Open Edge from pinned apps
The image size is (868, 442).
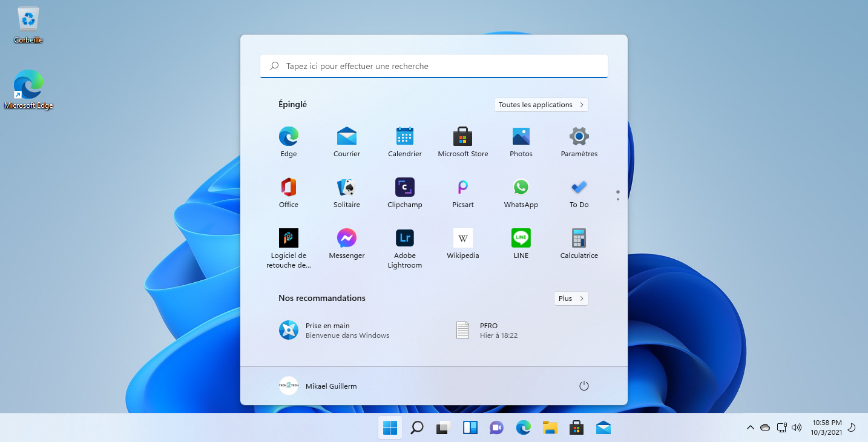pyautogui.click(x=289, y=142)
